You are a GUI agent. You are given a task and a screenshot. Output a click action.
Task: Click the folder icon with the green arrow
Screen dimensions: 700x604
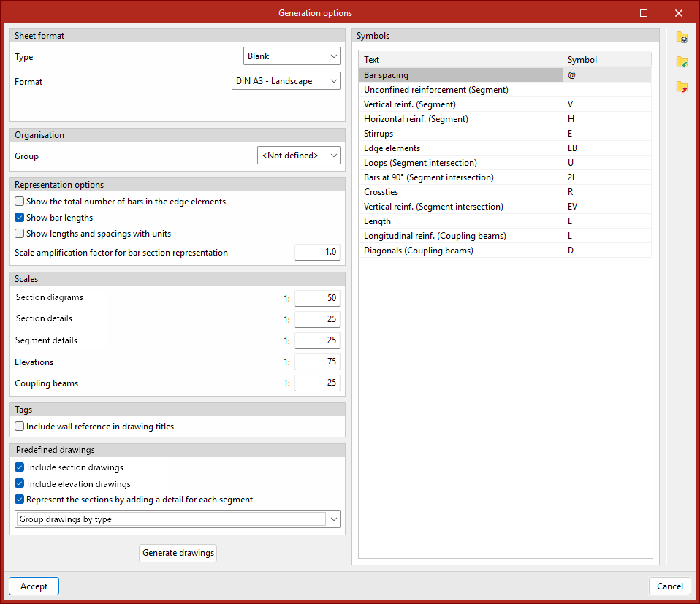click(682, 62)
